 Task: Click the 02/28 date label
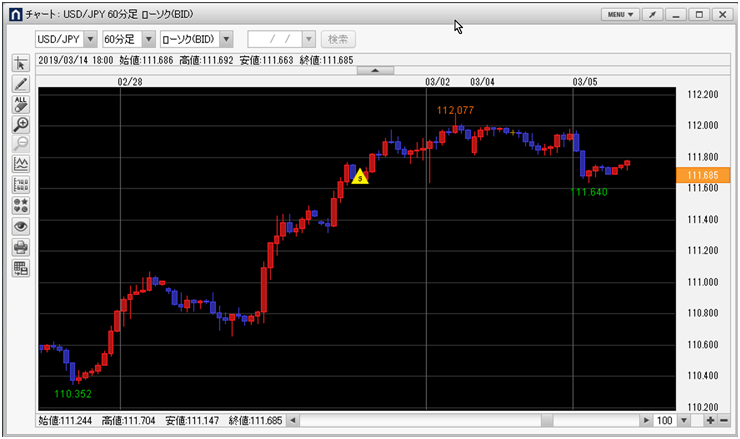(130, 82)
